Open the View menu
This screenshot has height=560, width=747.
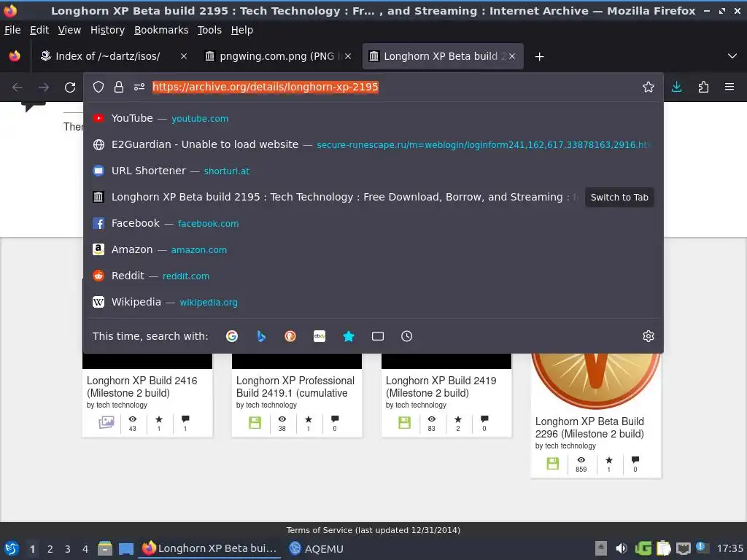click(69, 30)
